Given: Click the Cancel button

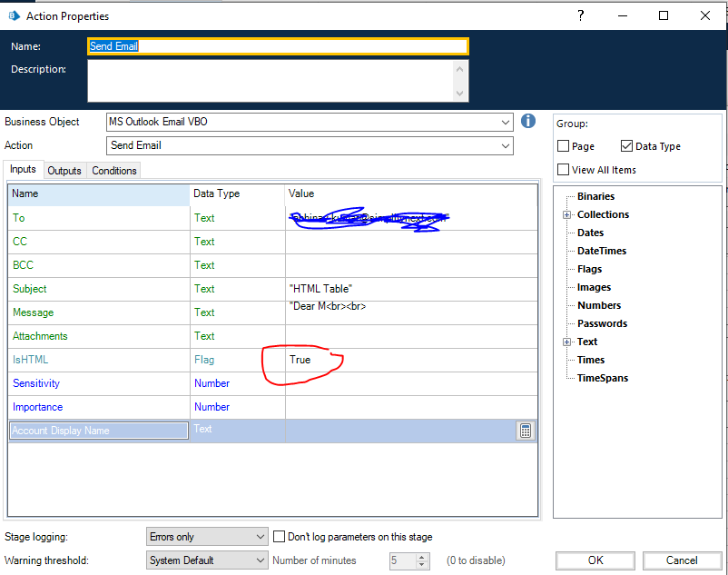Looking at the screenshot, I should [682, 560].
